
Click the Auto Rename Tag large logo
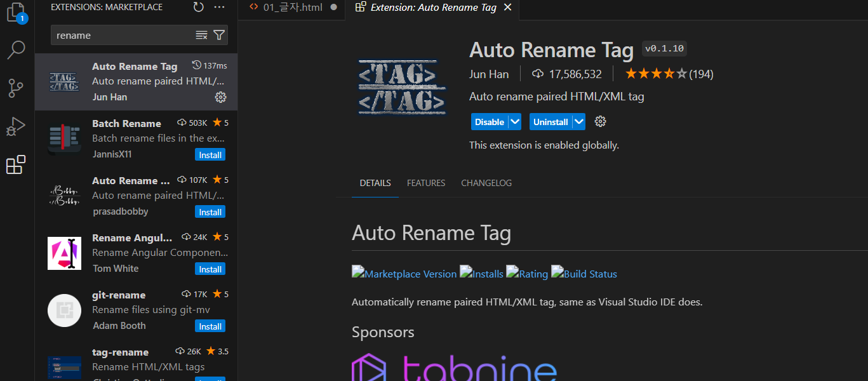401,87
